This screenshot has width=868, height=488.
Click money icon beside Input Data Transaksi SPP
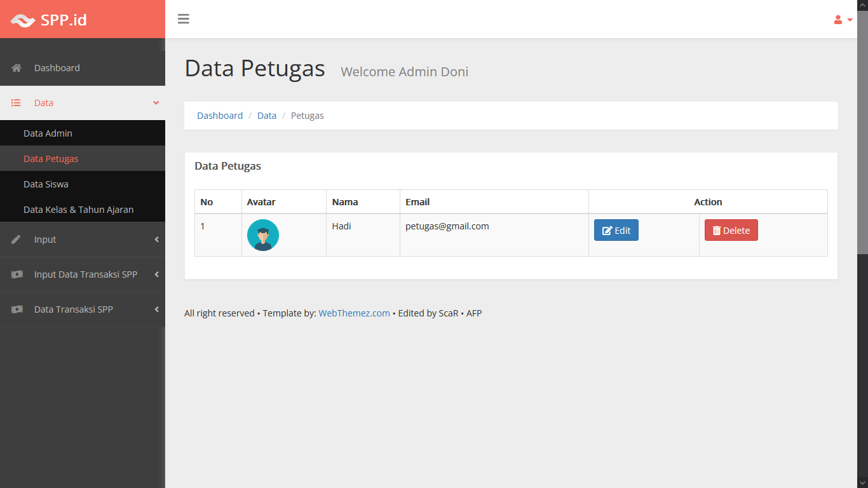(x=17, y=274)
